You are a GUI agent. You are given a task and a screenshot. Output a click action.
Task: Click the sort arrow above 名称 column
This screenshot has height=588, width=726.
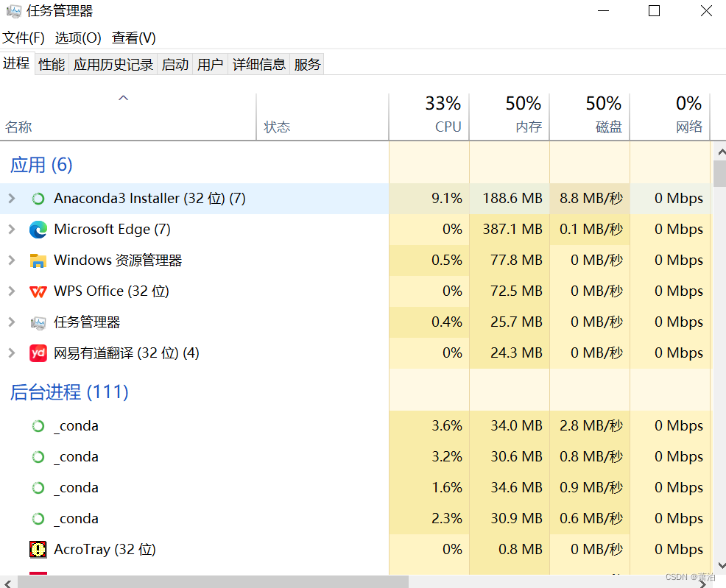point(123,98)
